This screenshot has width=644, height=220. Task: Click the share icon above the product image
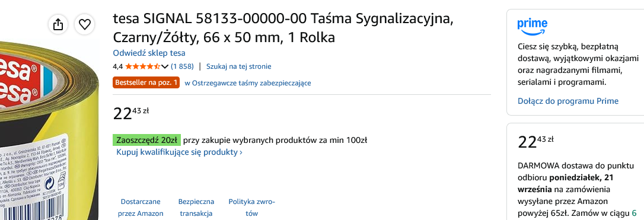tap(58, 25)
